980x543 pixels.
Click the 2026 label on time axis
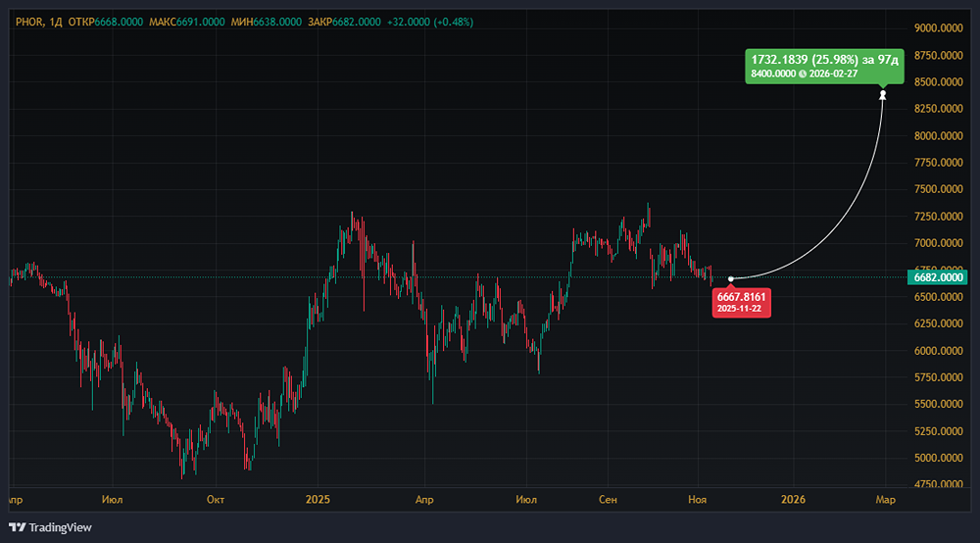pyautogui.click(x=793, y=500)
